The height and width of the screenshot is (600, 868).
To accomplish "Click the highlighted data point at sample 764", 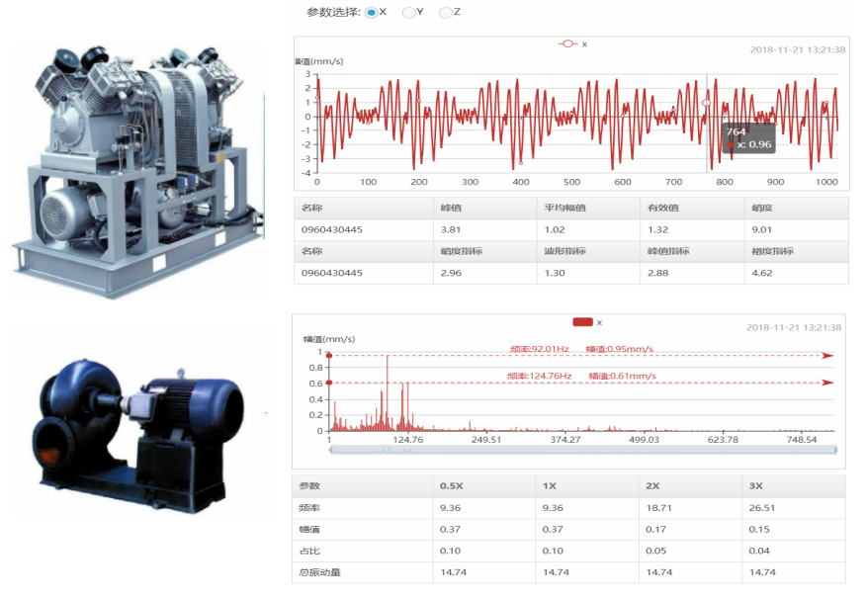I will coord(706,103).
